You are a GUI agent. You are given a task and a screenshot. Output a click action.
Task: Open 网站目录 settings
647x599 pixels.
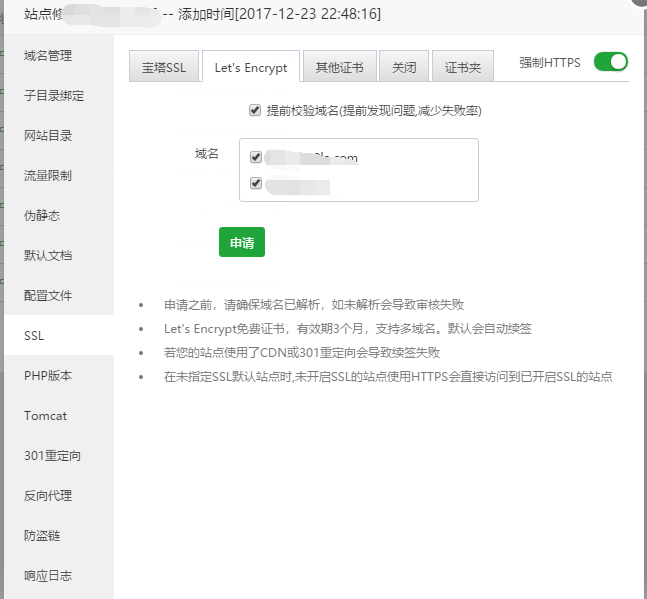coord(48,136)
